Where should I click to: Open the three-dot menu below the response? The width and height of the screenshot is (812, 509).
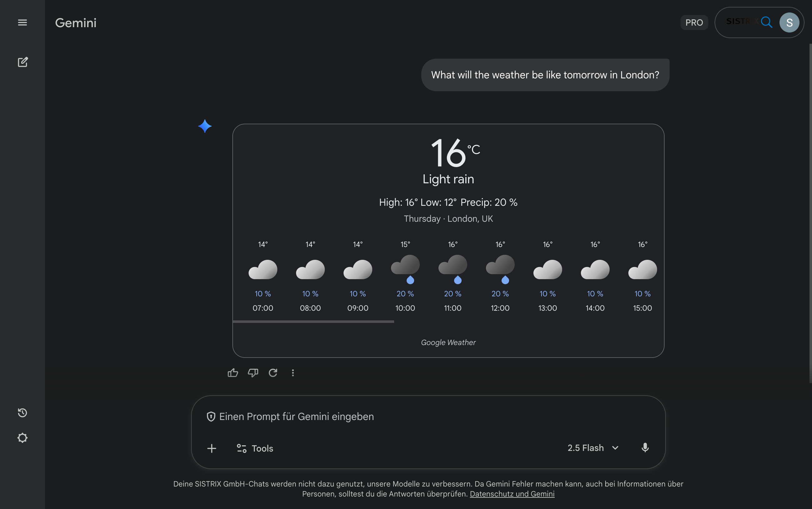click(x=293, y=373)
